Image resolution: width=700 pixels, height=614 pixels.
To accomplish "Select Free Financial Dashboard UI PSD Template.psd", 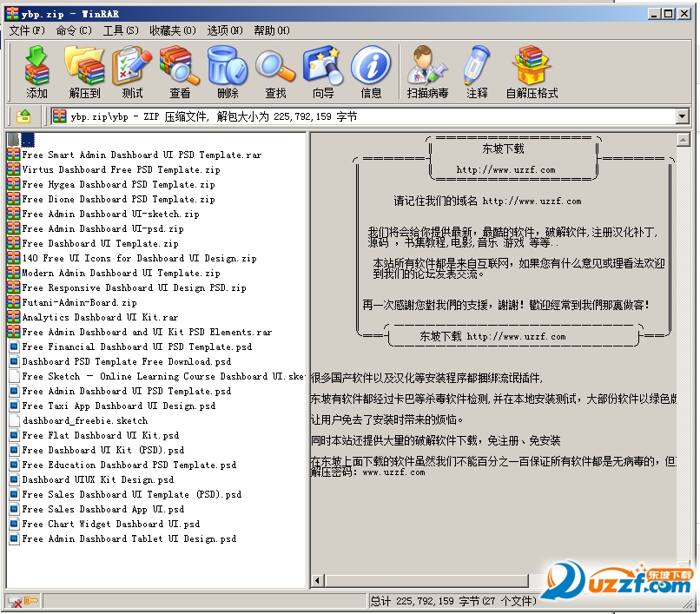I will click(x=137, y=347).
